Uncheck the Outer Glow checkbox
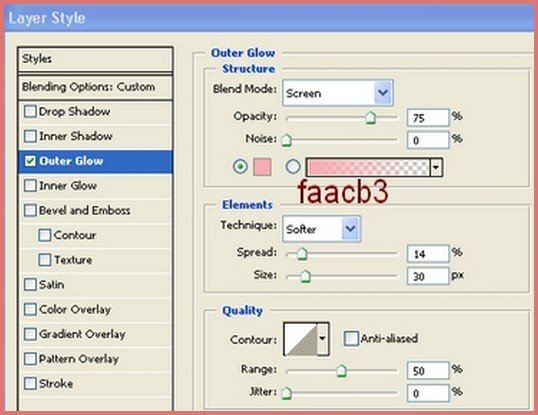 tap(30, 161)
